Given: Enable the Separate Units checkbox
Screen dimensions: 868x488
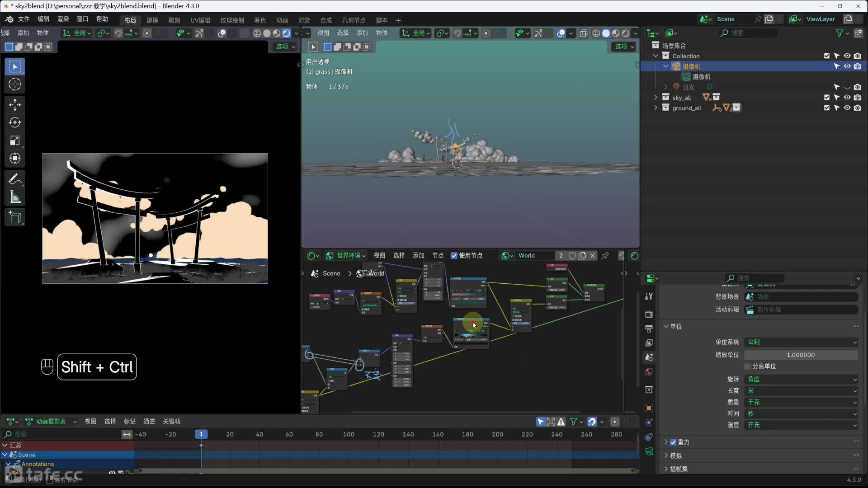Looking at the screenshot, I should pos(748,366).
